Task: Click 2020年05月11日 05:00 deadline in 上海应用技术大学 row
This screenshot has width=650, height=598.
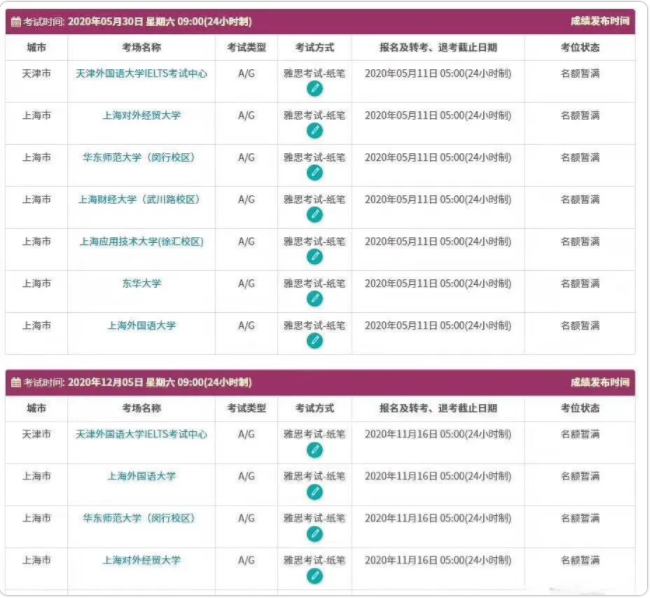Action: [x=438, y=242]
